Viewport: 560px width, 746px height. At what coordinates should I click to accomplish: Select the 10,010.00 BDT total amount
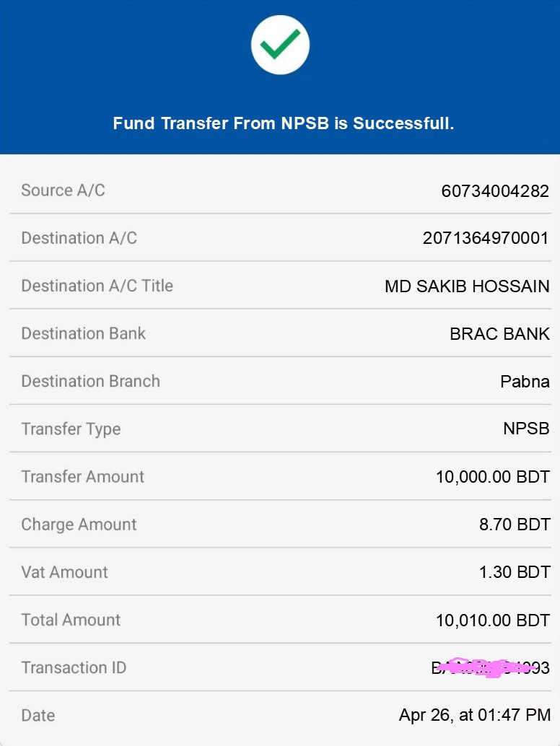point(492,620)
